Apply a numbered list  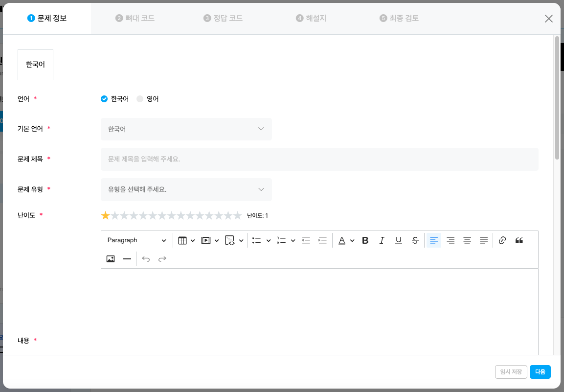point(281,240)
